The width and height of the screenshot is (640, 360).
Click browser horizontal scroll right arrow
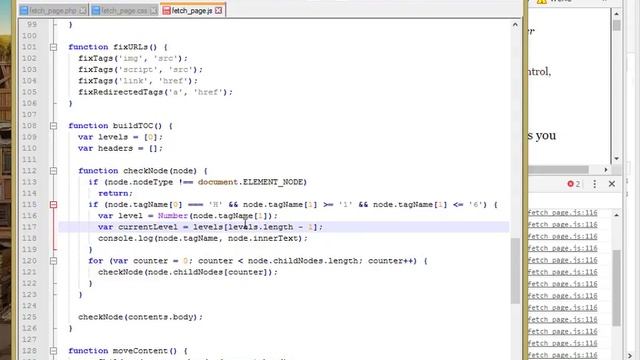click(x=606, y=169)
